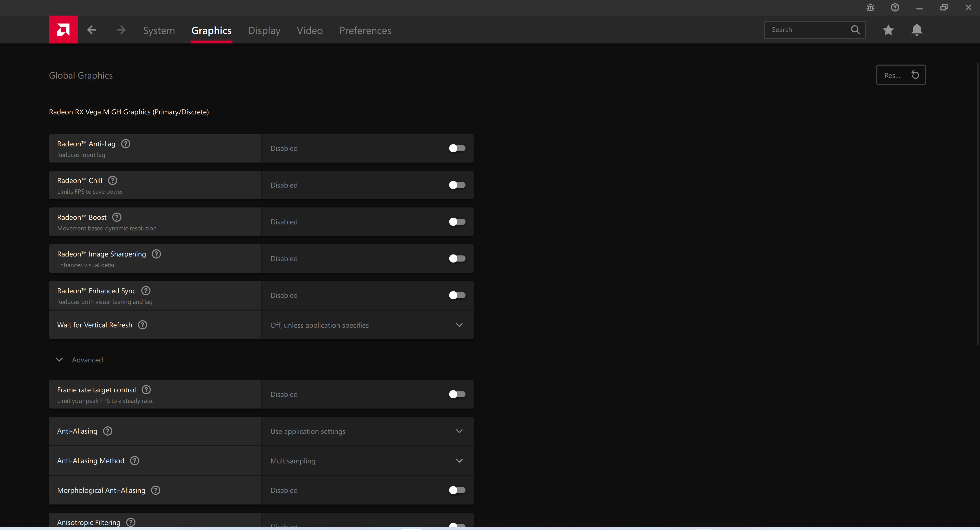Image resolution: width=980 pixels, height=530 pixels.
Task: Toggle Frame rate target control
Action: [457, 394]
